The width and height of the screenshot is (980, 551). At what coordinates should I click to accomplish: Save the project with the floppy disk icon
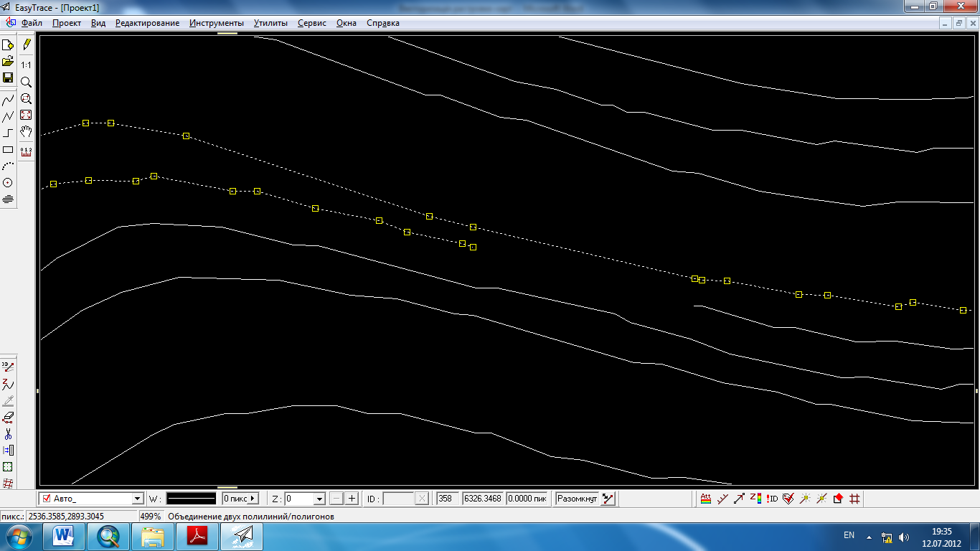point(8,77)
